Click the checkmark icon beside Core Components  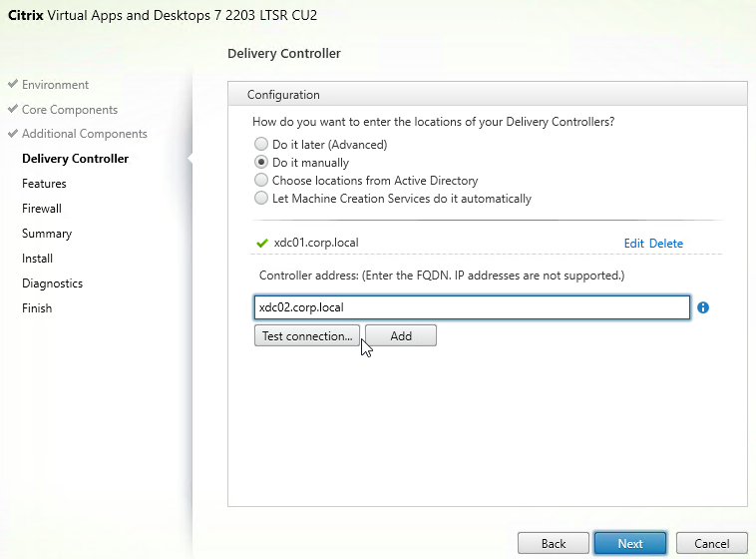tap(13, 109)
